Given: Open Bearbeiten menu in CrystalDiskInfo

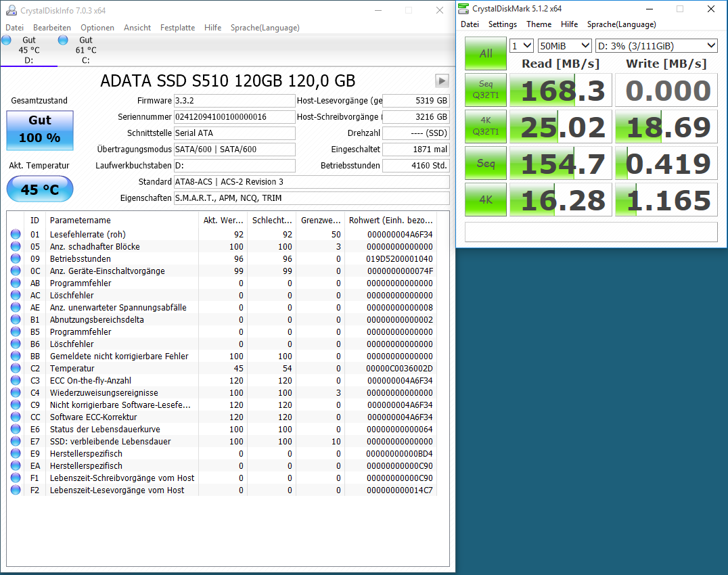Looking at the screenshot, I should [x=52, y=27].
